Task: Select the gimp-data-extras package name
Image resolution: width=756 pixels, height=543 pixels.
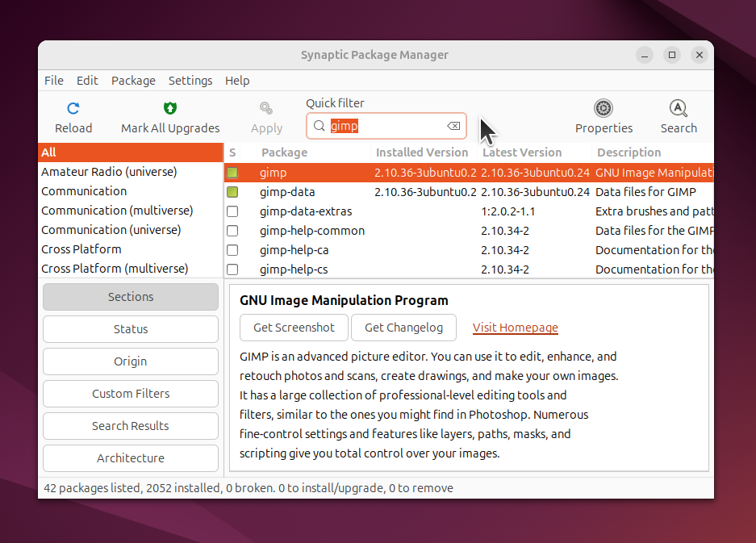Action: click(306, 211)
